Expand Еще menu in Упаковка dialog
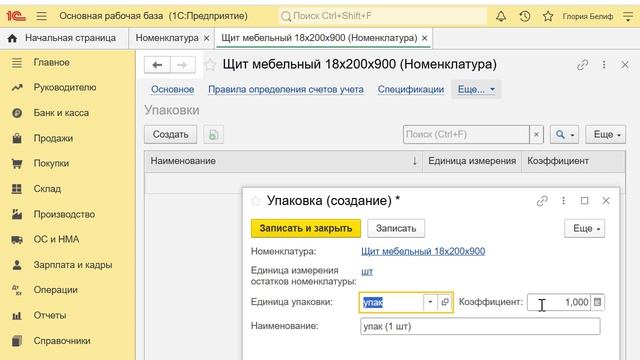Image resolution: width=640 pixels, height=360 pixels. (584, 228)
